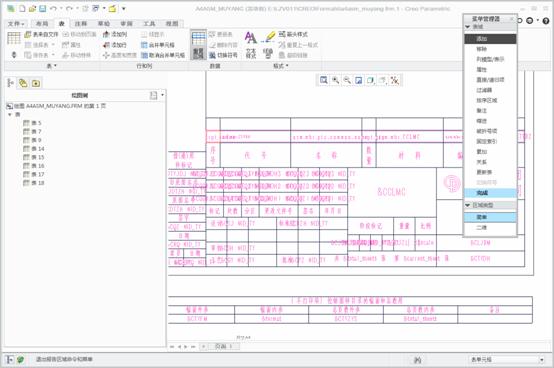Expand the 表 ribbon group dropdown

click(52, 66)
